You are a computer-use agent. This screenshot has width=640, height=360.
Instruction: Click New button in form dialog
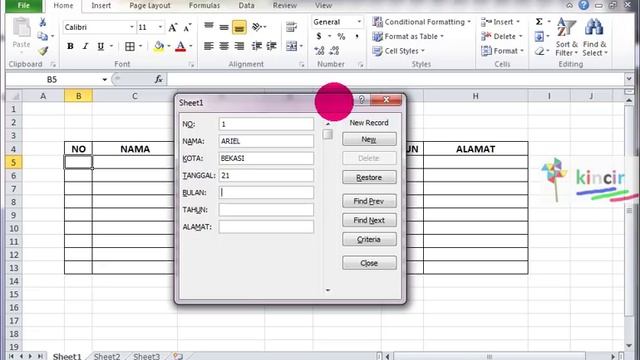(369, 139)
